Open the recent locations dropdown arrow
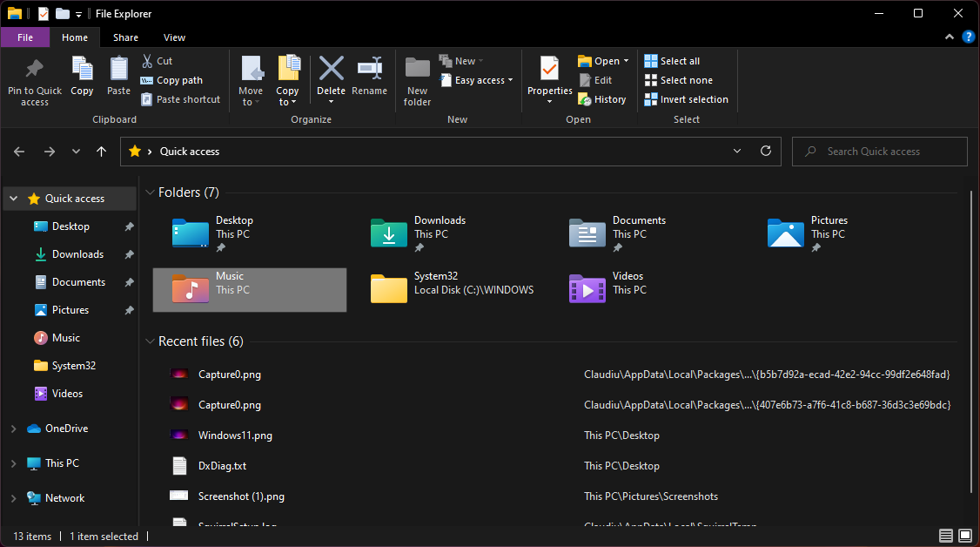Screen dimensions: 980x547 (76, 152)
